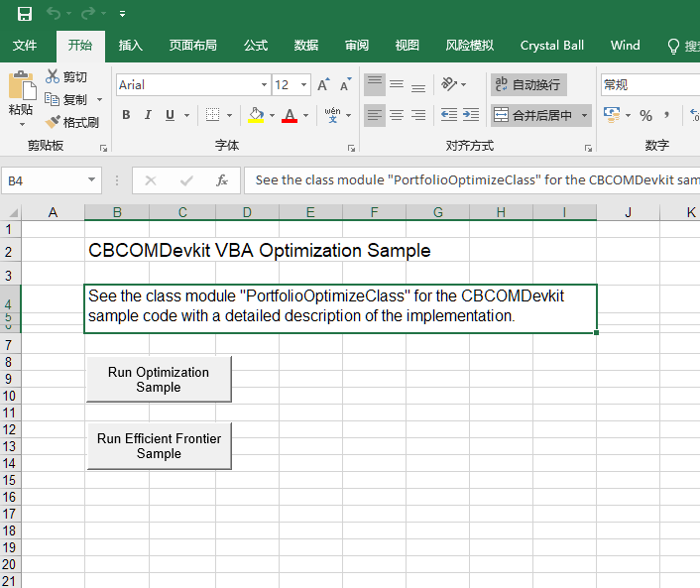Viewport: 700px width, 588px height.
Task: Click the Run Efficient Frontier Sample button
Action: click(159, 446)
